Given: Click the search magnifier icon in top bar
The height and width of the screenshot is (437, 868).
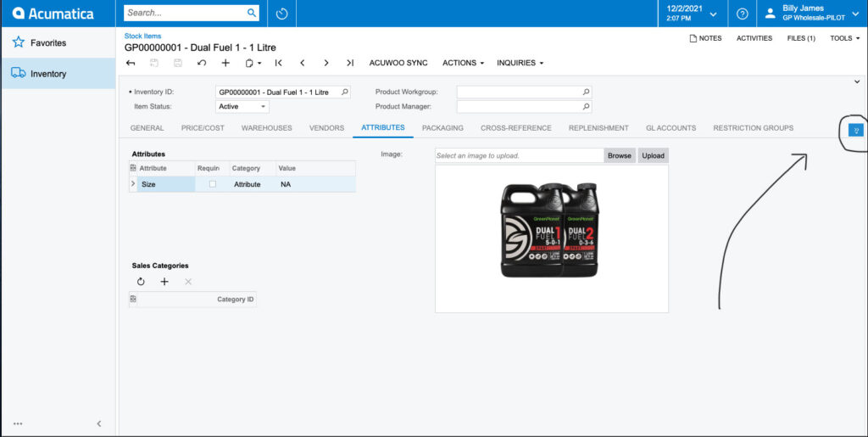Looking at the screenshot, I should 251,13.
